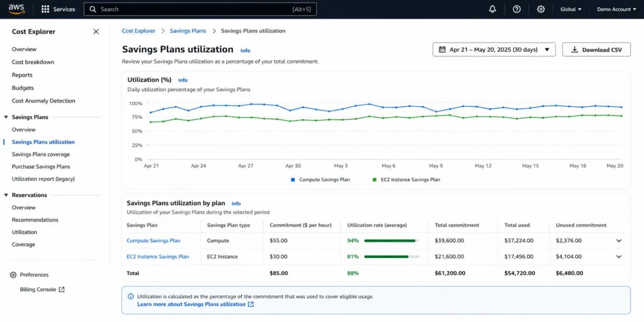Click the download icon on Download CSV
This screenshot has width=644, height=322.
575,50
